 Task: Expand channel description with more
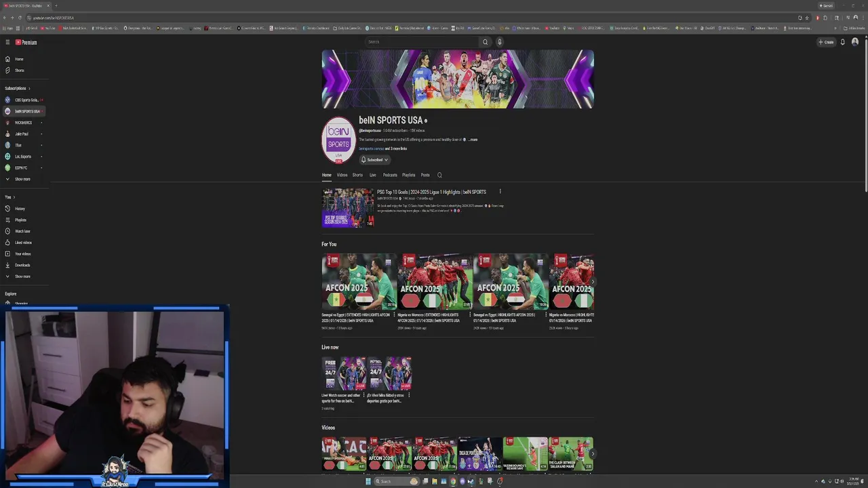point(473,140)
